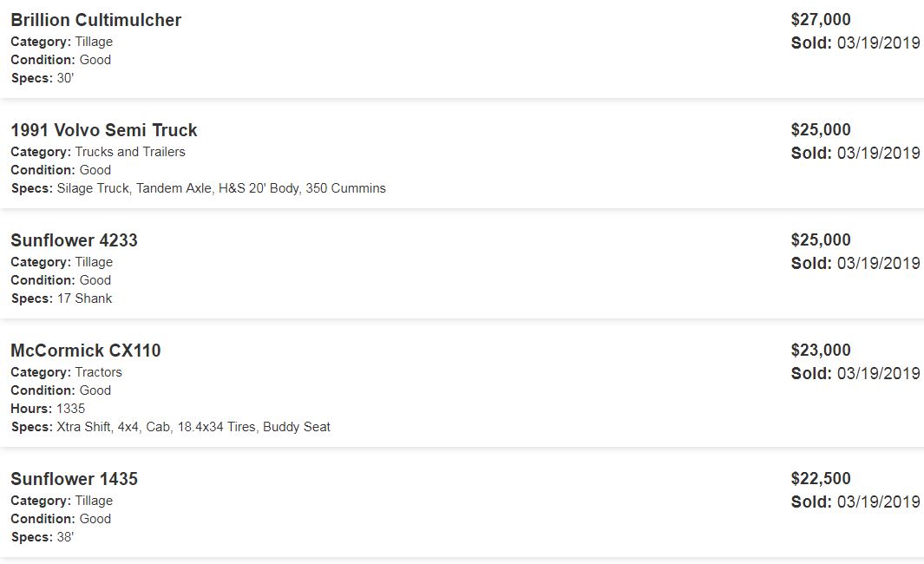Viewport: 924px width, 564px height.
Task: Click the $27,000 price
Action: pyautogui.click(x=821, y=20)
